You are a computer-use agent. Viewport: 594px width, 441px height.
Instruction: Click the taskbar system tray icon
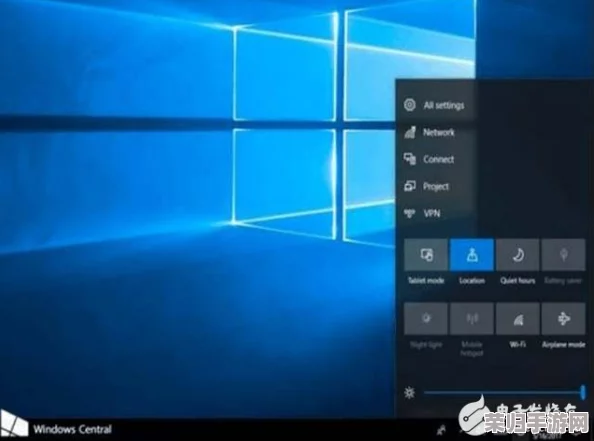441,430
